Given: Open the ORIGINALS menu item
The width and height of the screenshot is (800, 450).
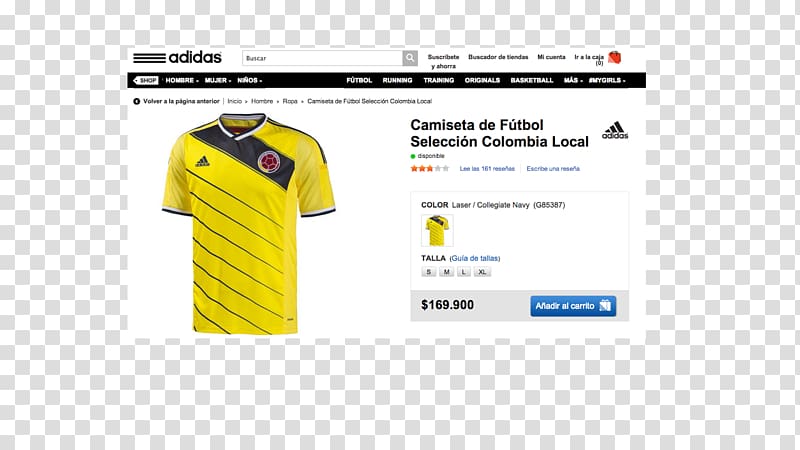Looking at the screenshot, I should point(482,80).
